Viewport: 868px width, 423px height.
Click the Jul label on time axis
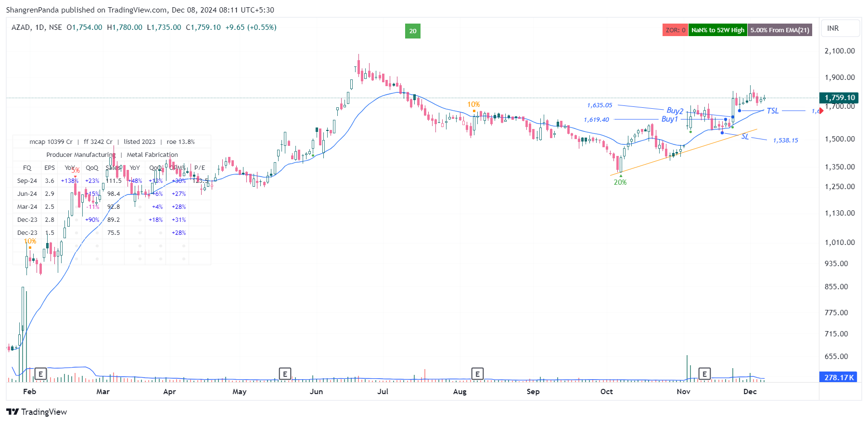[x=383, y=392]
